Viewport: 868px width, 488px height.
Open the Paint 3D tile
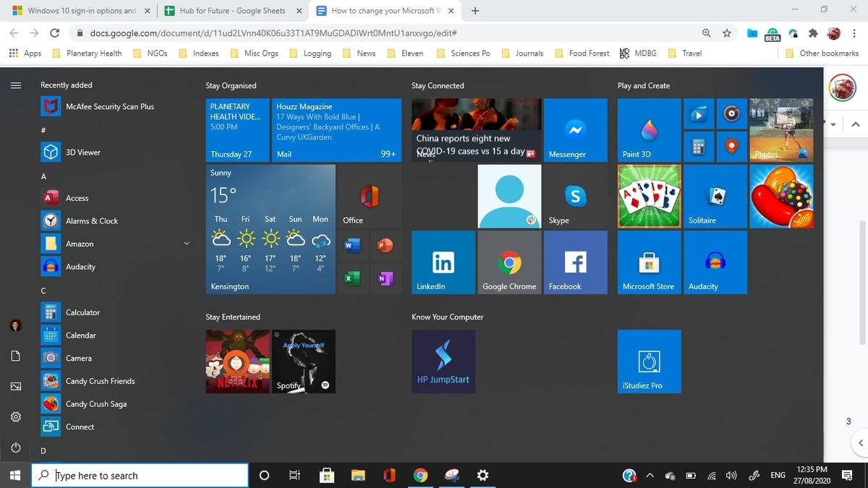(x=648, y=130)
